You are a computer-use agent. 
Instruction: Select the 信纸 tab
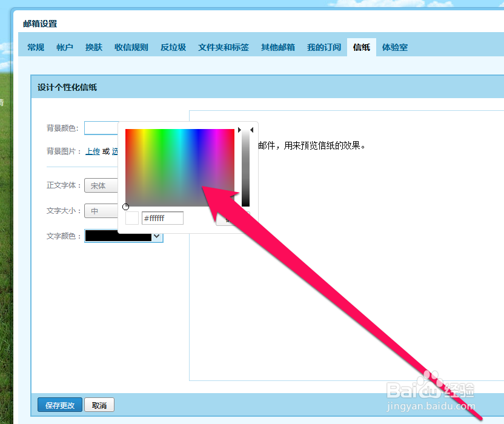[x=362, y=47]
